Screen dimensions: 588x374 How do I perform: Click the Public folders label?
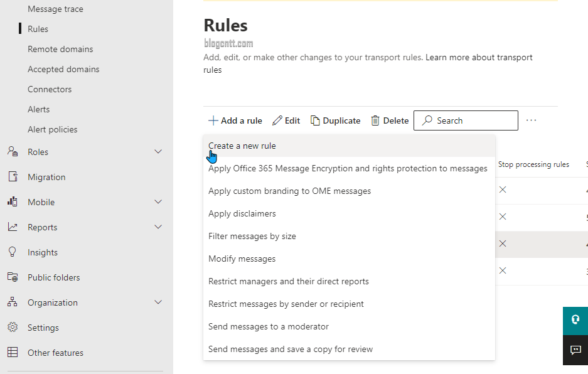click(53, 277)
